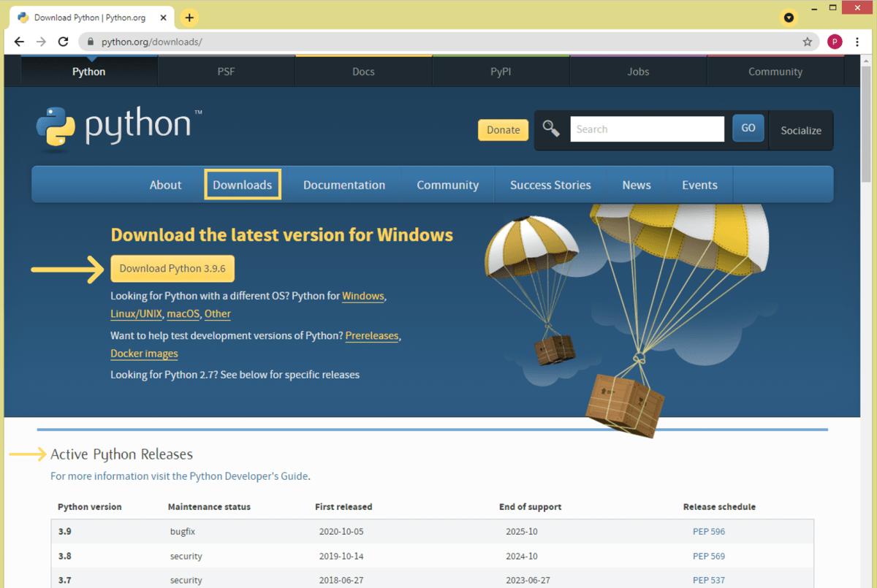Select the Jobs top-bar tab
877x588 pixels.
point(638,72)
